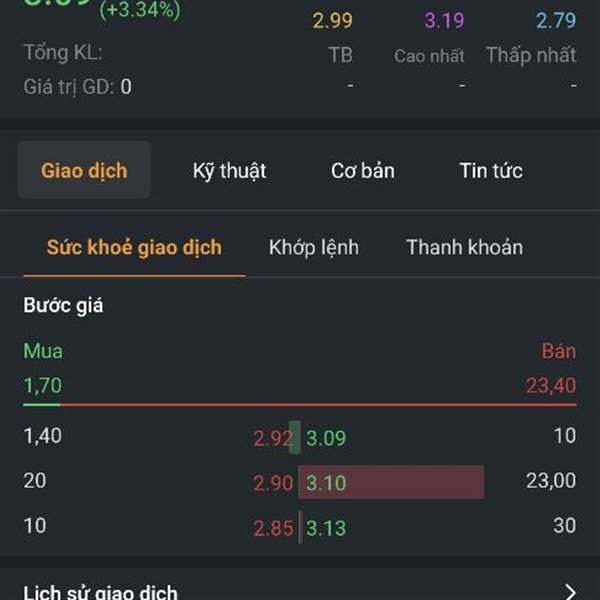This screenshot has height=600, width=600.
Task: Select Sức khoẻ giao dịch sub-tab
Action: click(x=134, y=247)
